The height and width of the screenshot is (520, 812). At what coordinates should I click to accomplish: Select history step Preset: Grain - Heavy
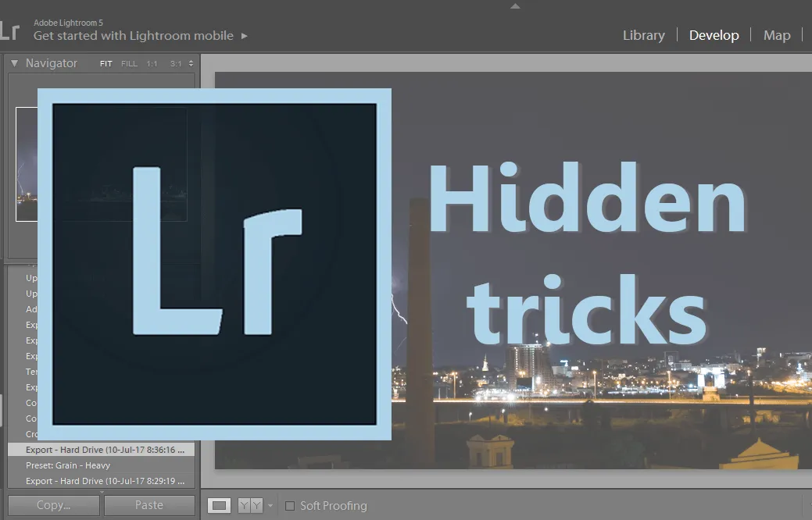click(x=102, y=465)
